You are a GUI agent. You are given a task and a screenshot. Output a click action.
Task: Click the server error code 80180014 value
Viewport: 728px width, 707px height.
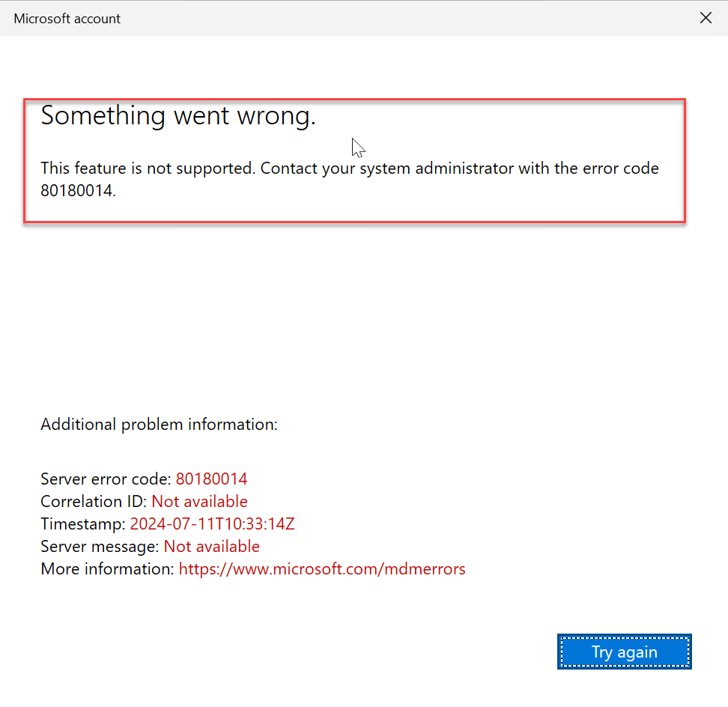[x=211, y=479]
